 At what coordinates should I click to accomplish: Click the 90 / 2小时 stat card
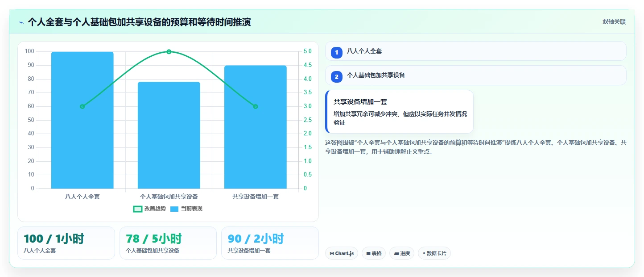[270, 243]
